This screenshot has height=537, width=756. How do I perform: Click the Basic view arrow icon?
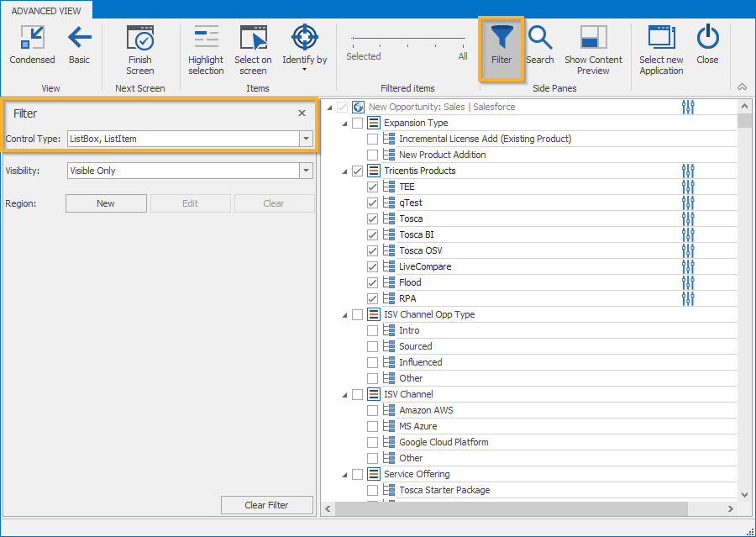pyautogui.click(x=79, y=38)
